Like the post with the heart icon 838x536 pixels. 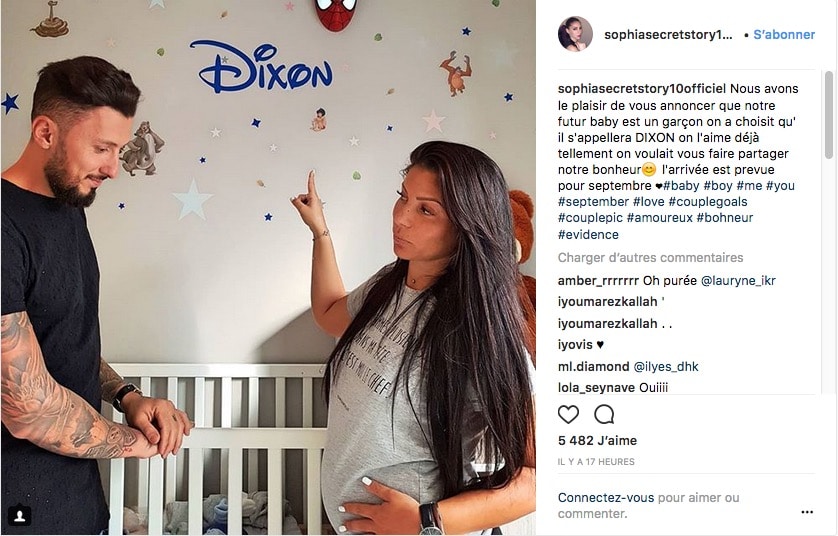pyautogui.click(x=568, y=414)
